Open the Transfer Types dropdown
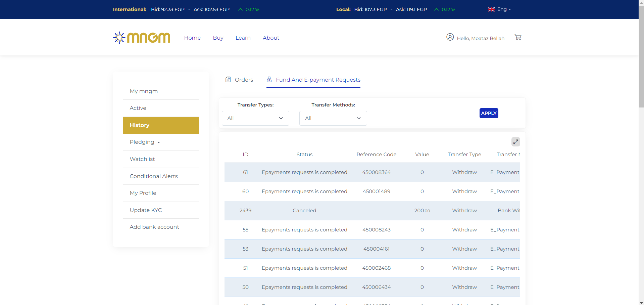This screenshot has height=305, width=644. [255, 118]
